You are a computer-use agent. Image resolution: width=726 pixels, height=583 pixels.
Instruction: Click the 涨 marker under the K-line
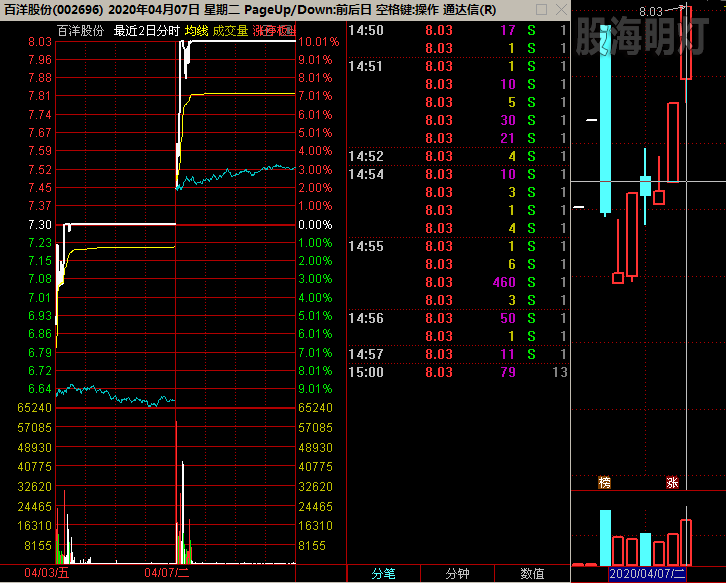click(x=672, y=483)
